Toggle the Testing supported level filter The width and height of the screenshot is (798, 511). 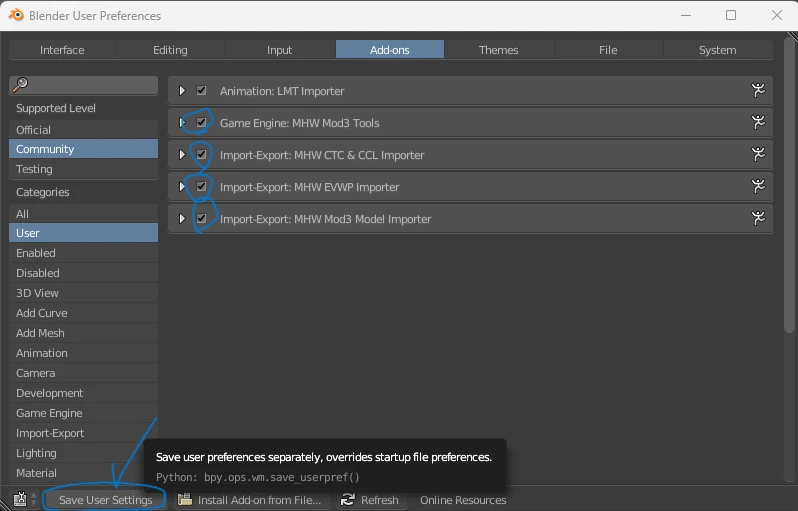pyautogui.click(x=83, y=169)
